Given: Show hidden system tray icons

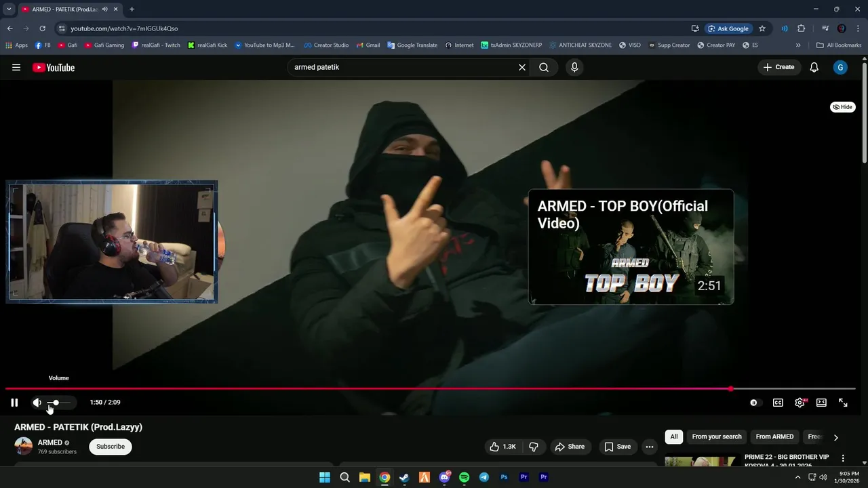Looking at the screenshot, I should point(797,477).
